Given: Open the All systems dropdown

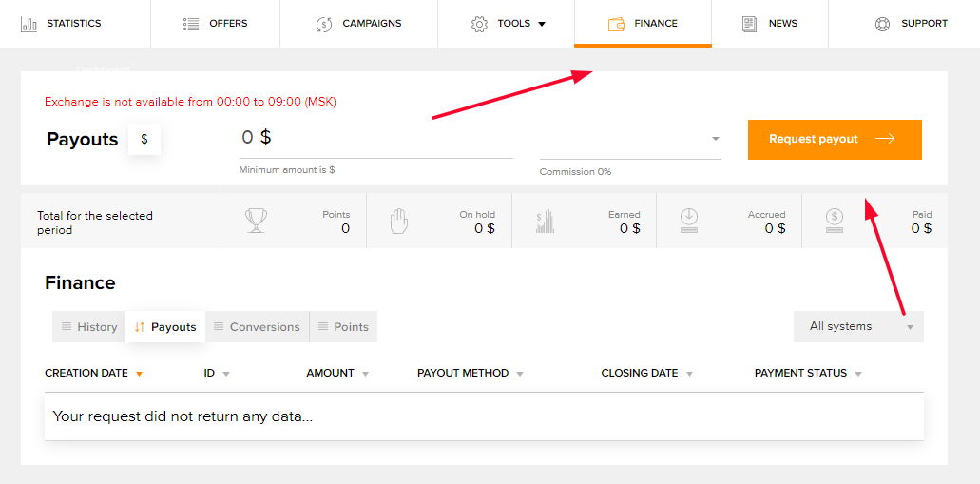Looking at the screenshot, I should [858, 326].
